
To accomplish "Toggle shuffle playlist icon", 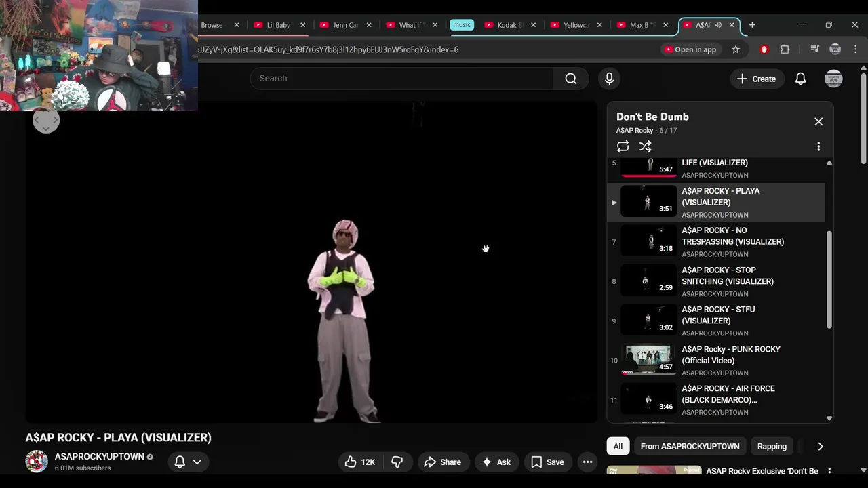I will [x=645, y=146].
